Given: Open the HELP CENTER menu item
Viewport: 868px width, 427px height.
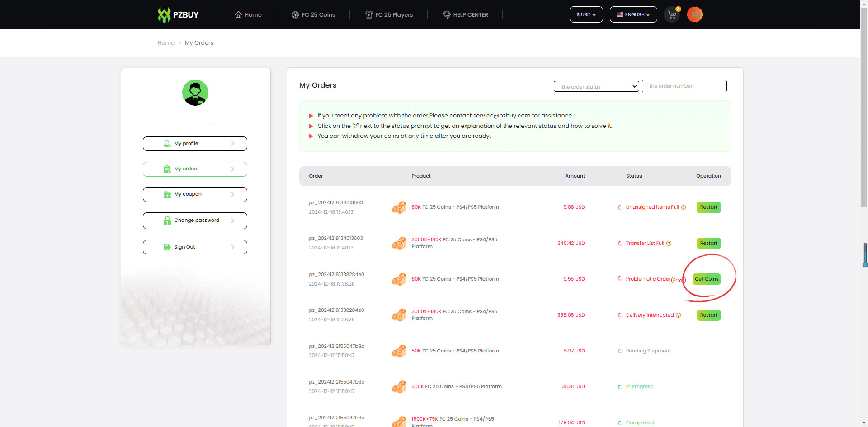Looking at the screenshot, I should click(x=465, y=15).
